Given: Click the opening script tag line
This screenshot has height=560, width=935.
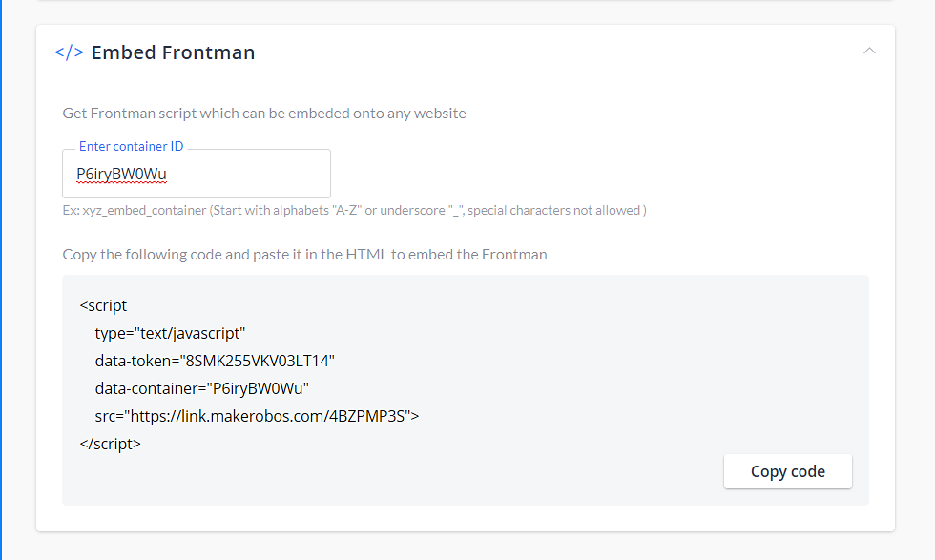Looking at the screenshot, I should pyautogui.click(x=103, y=305).
